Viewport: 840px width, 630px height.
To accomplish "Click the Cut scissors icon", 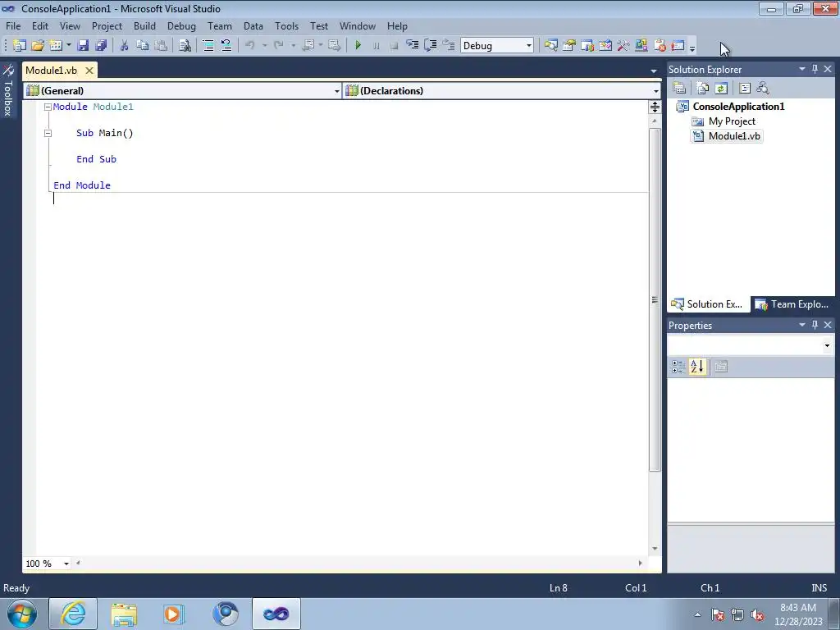I will pos(125,46).
